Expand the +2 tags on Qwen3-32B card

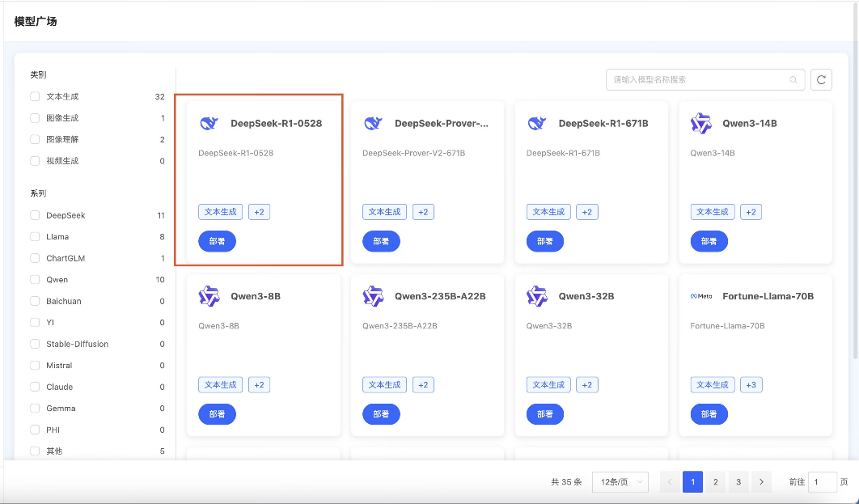586,385
